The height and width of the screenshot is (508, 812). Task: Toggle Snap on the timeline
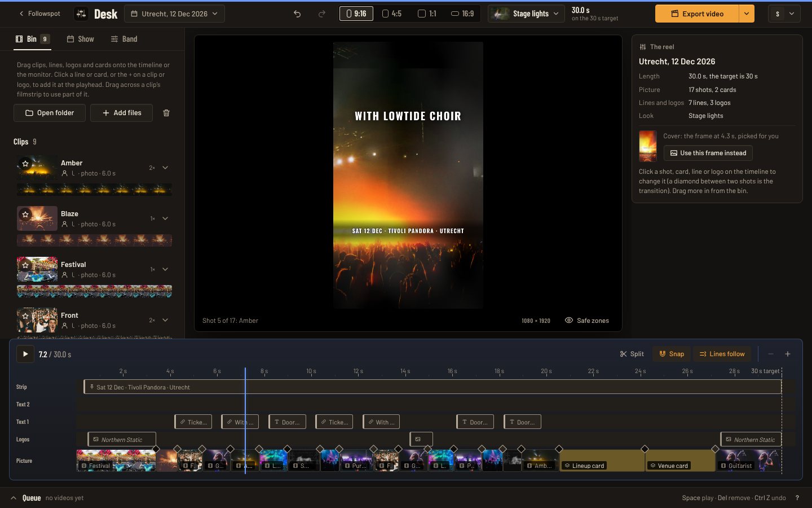[x=672, y=354]
